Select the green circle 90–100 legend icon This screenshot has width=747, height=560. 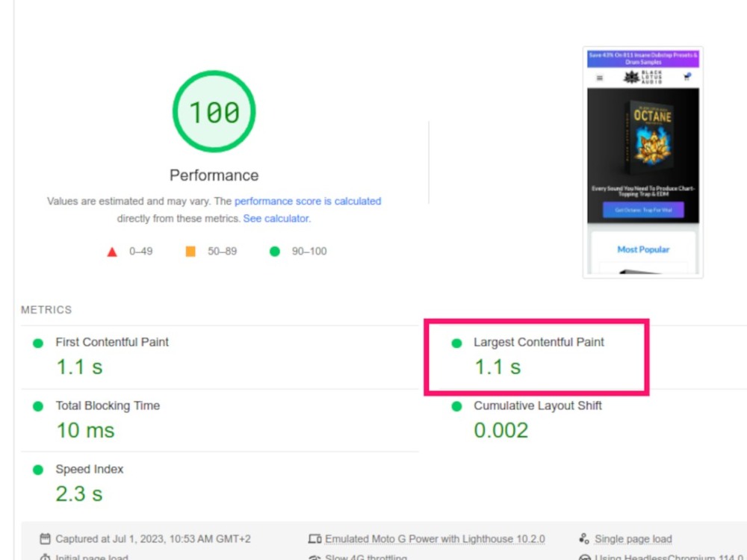(x=274, y=252)
